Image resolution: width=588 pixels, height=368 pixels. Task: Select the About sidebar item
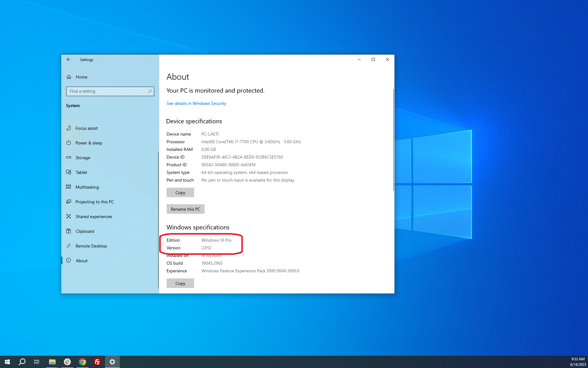click(81, 261)
